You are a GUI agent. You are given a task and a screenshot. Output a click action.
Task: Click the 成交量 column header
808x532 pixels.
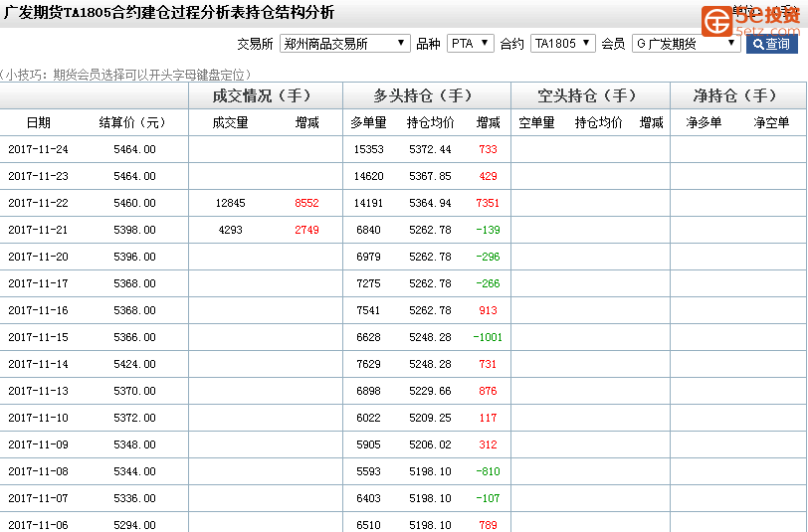pyautogui.click(x=230, y=122)
